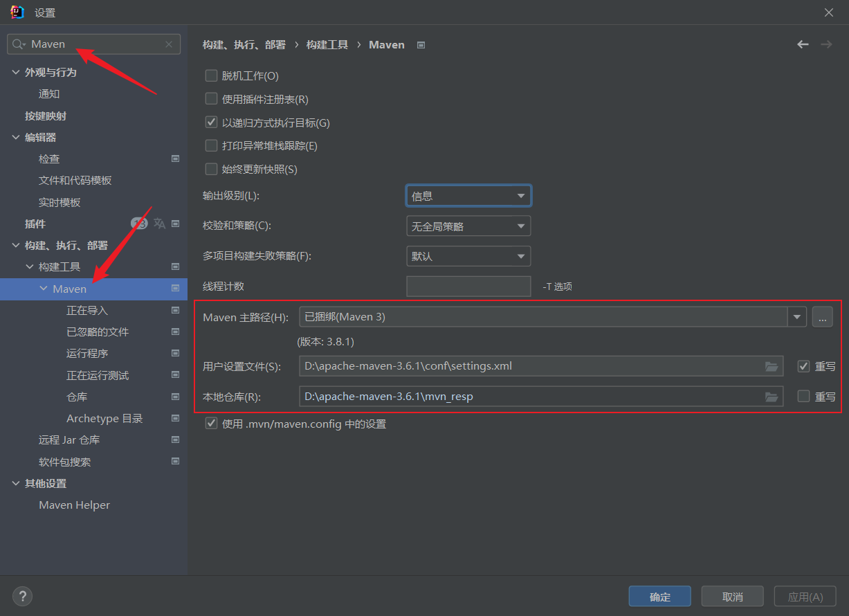Click the project icon on Archetype 目录 row
The image size is (849, 616).
[175, 418]
